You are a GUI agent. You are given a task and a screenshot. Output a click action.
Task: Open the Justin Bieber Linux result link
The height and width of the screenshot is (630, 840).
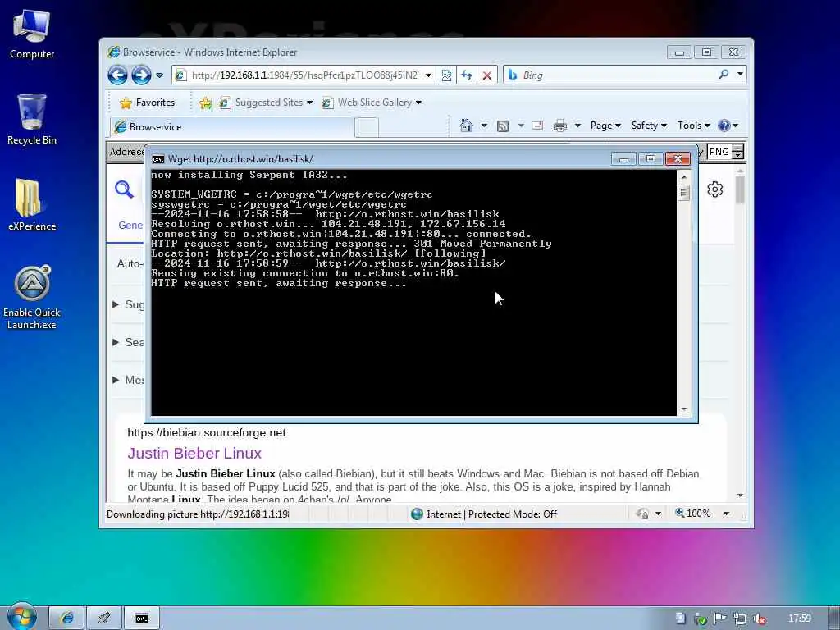(x=194, y=453)
